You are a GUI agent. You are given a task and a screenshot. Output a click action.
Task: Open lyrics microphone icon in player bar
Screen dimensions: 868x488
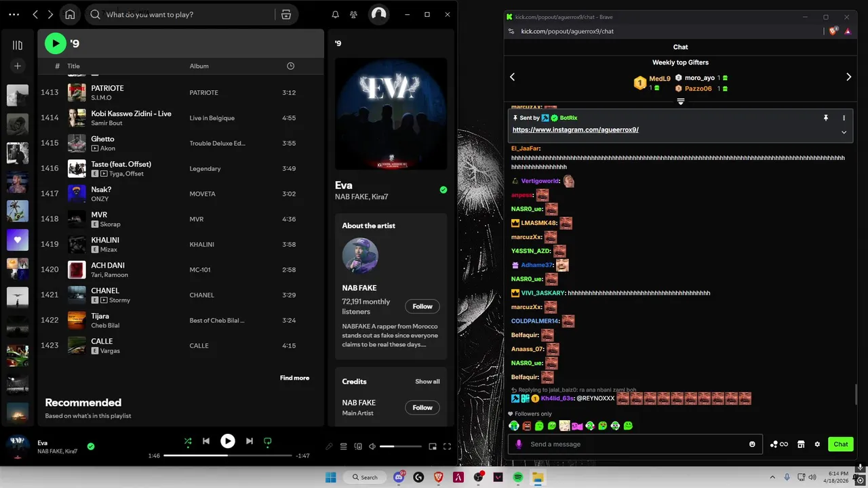330,447
